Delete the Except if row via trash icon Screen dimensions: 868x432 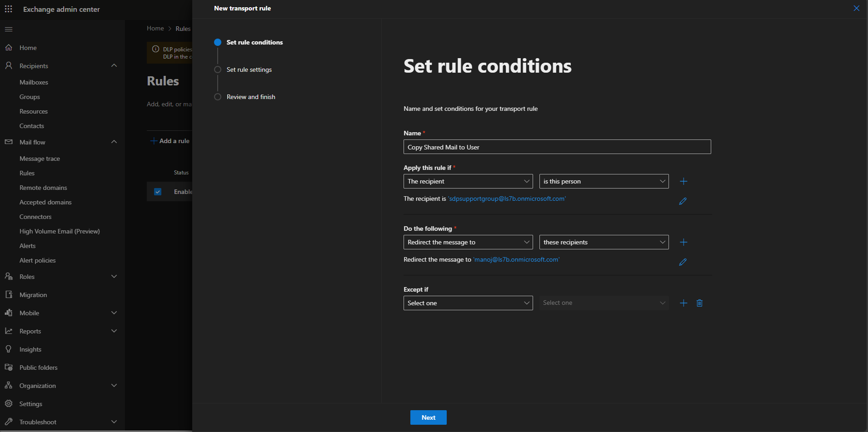pos(699,303)
